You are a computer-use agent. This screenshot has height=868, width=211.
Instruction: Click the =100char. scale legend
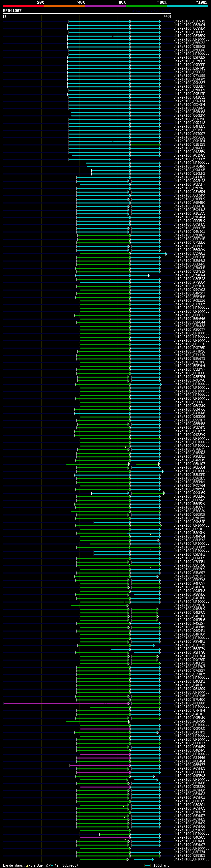click(157, 865)
